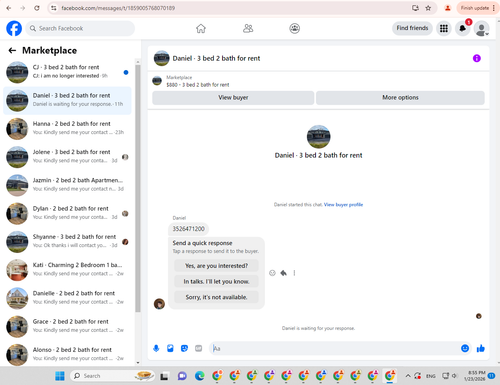
Task: Open Jolene 3 bed 2 bath conversation
Action: pos(67,157)
